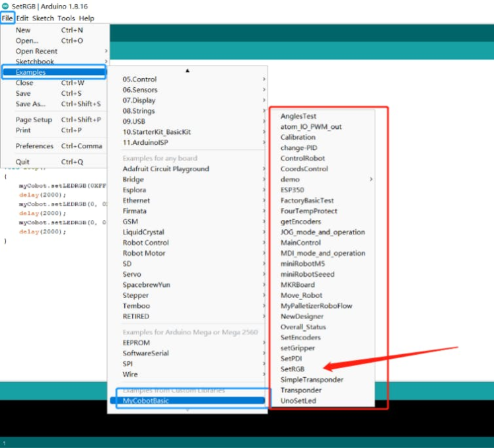Screen dimensions: 494x448
Task: Open LiquidCrystal examples submenu
Action: click(x=188, y=232)
